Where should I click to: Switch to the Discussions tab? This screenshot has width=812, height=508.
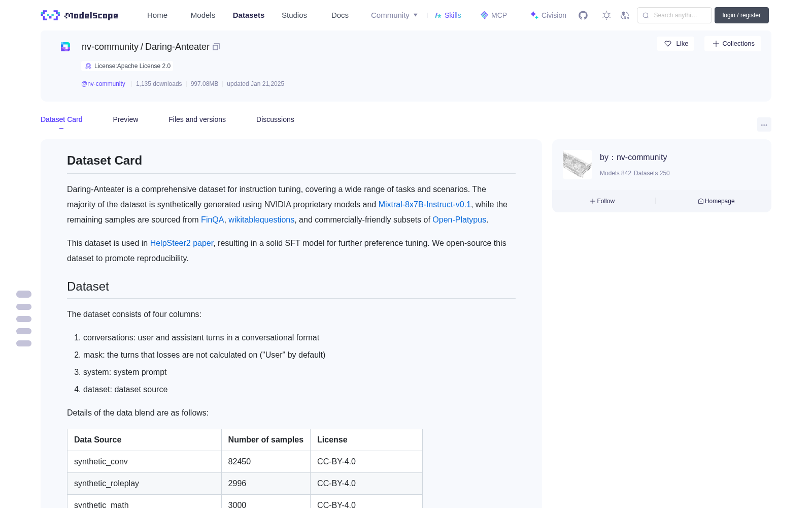click(x=275, y=119)
